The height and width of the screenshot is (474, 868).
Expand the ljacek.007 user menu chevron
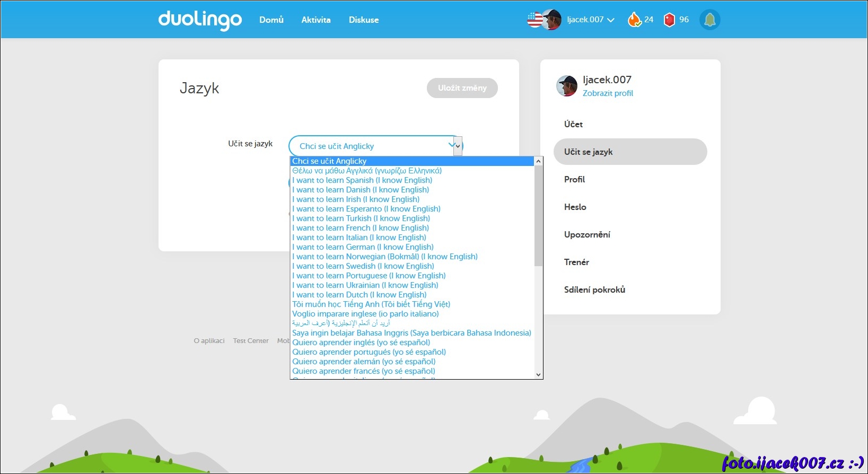611,20
